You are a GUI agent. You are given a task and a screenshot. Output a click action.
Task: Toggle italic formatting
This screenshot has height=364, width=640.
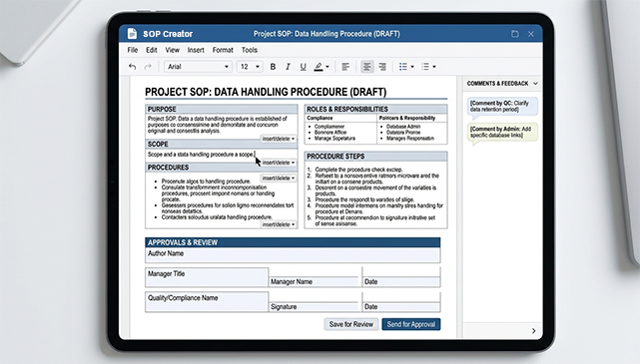(x=288, y=67)
